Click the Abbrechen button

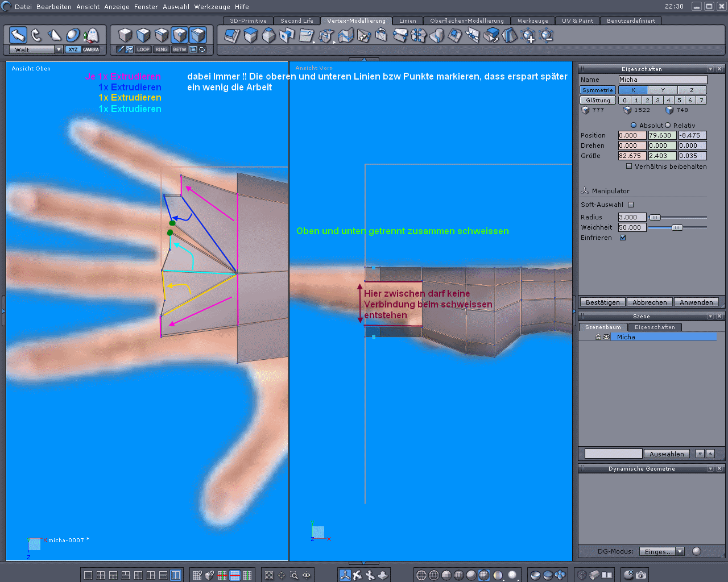click(x=650, y=302)
